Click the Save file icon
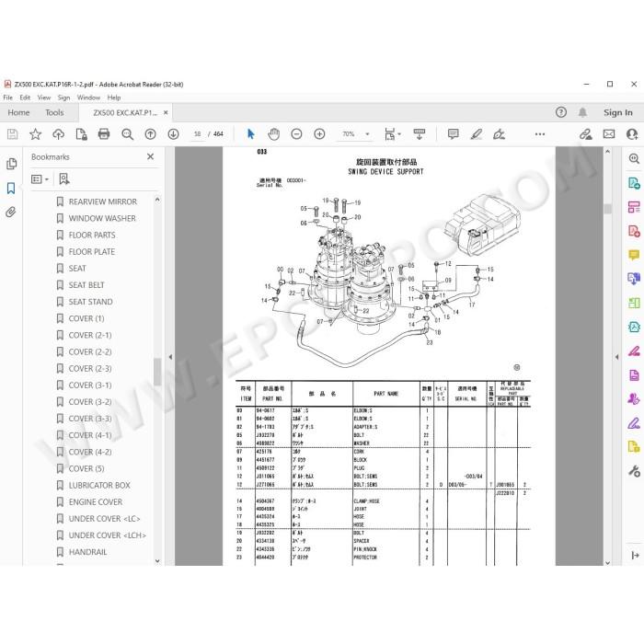 coord(12,134)
